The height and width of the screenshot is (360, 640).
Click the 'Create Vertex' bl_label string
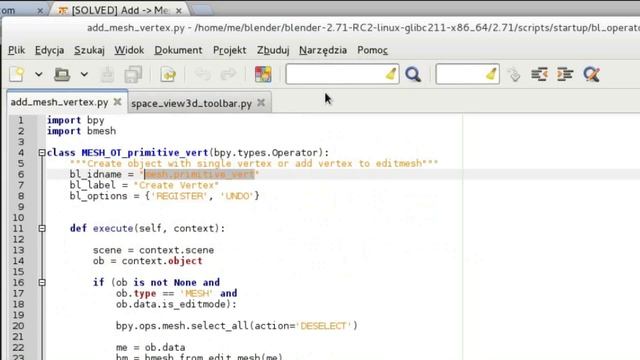pyautogui.click(x=176, y=185)
